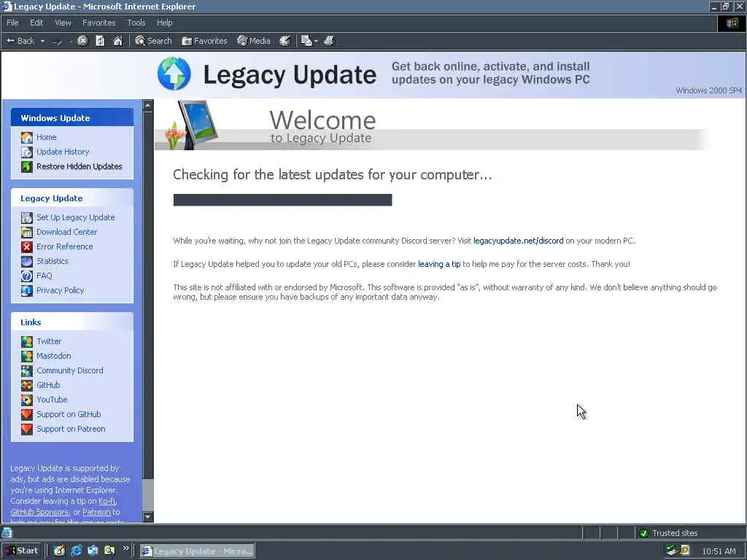Image resolution: width=747 pixels, height=560 pixels.
Task: Click the sidebar scrollbar down arrow
Action: [147, 517]
